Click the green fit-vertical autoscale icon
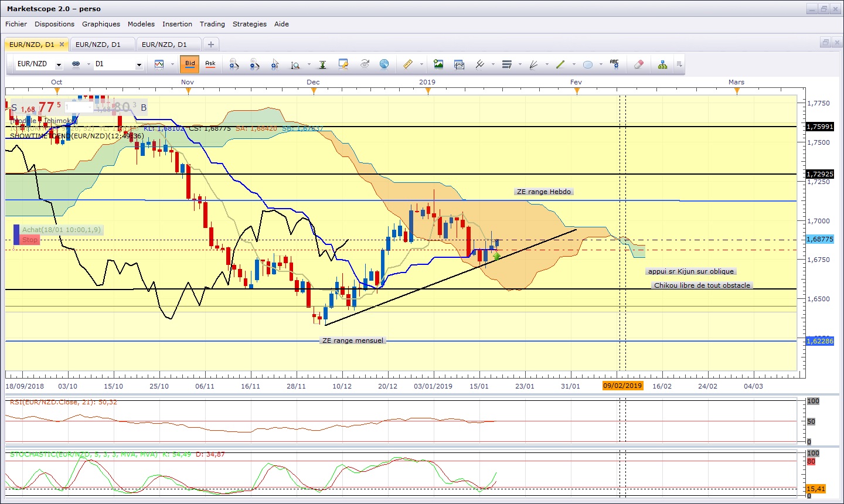This screenshot has height=504, width=844. (x=322, y=64)
